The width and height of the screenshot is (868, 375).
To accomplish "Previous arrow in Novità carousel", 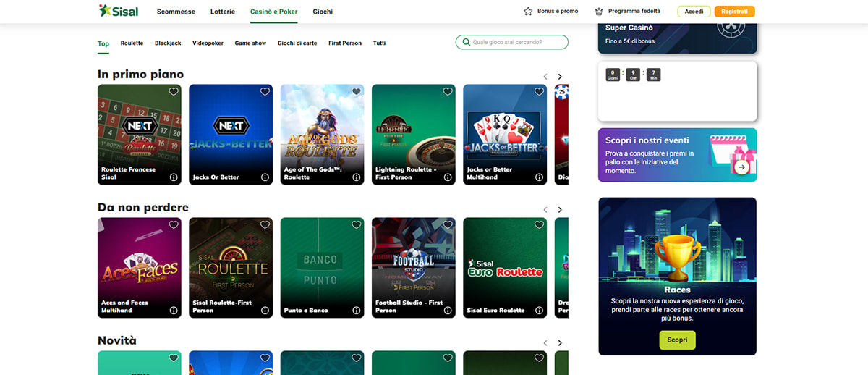I will pyautogui.click(x=545, y=343).
